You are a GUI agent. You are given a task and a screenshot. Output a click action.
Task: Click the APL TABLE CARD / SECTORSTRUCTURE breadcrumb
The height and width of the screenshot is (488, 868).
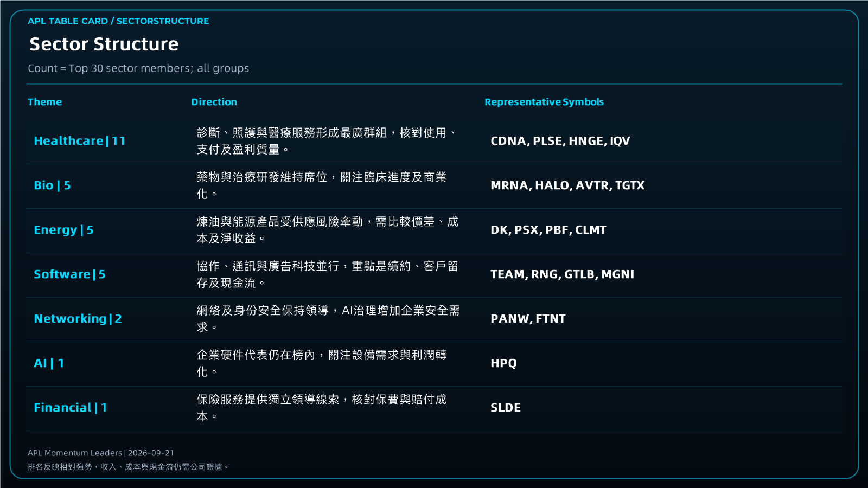(x=118, y=21)
